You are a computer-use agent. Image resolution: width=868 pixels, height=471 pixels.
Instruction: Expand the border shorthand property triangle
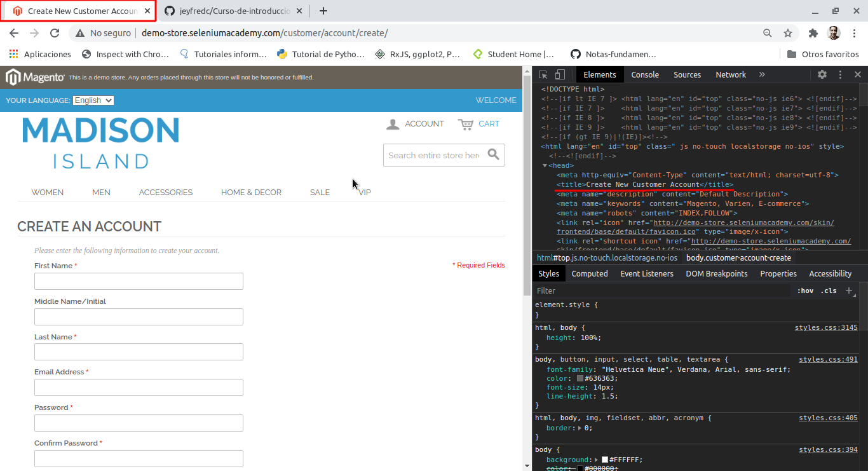[579, 428]
